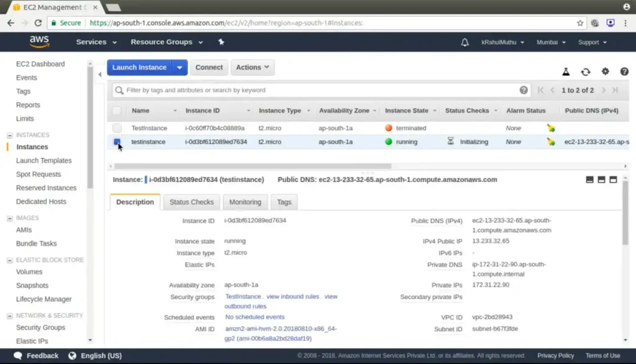Select the terminated TestInstance checkbox
This screenshot has height=364, width=636.
coord(117,128)
